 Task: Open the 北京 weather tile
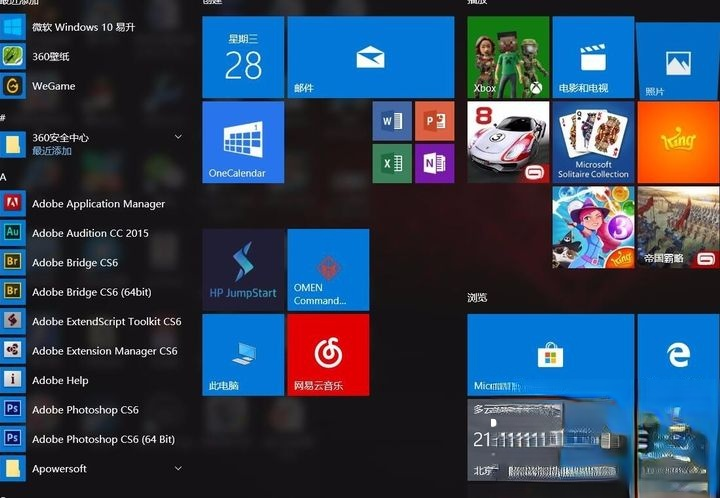pos(551,440)
